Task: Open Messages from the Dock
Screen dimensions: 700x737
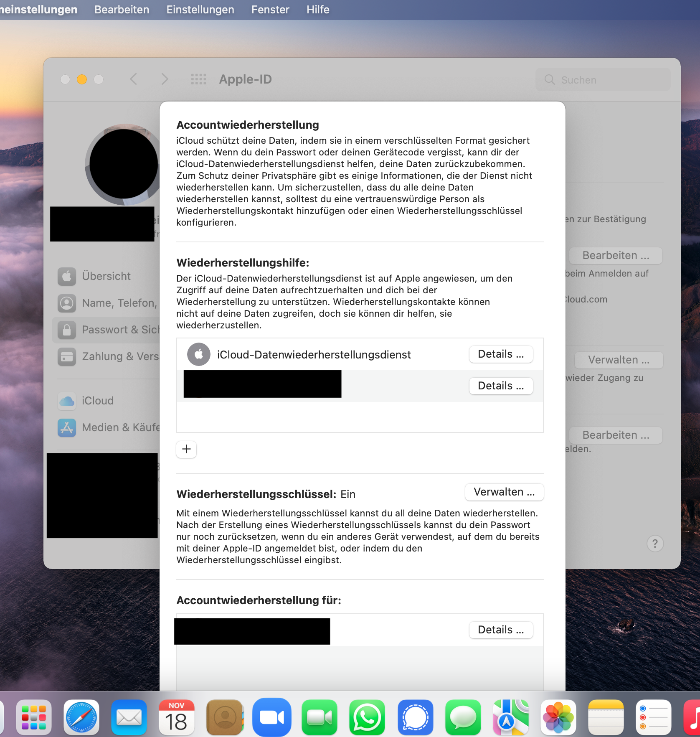Action: [x=463, y=717]
